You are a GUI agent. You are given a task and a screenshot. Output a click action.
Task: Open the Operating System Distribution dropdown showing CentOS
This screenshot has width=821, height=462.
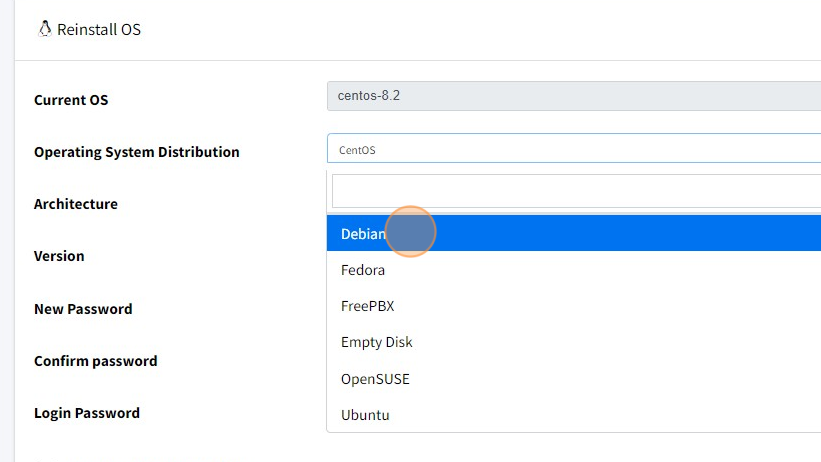click(x=574, y=148)
